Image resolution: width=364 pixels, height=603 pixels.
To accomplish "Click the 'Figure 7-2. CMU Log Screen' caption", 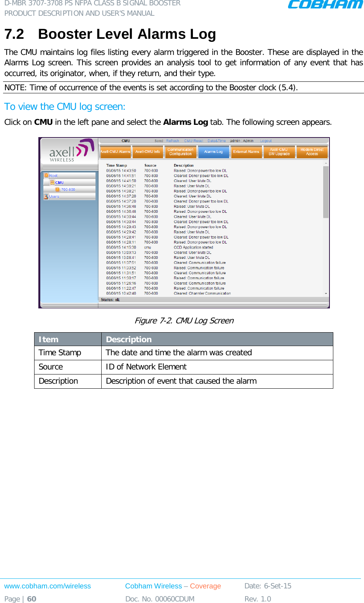I will (184, 321).
